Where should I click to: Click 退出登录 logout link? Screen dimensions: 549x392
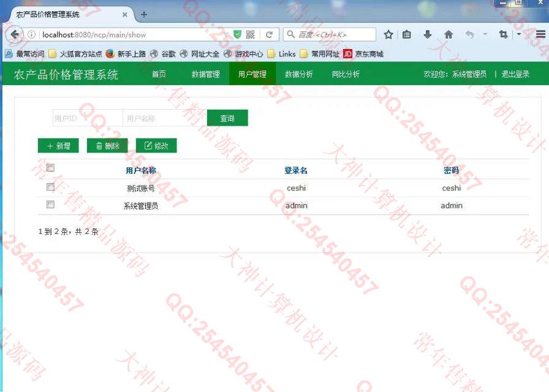515,74
